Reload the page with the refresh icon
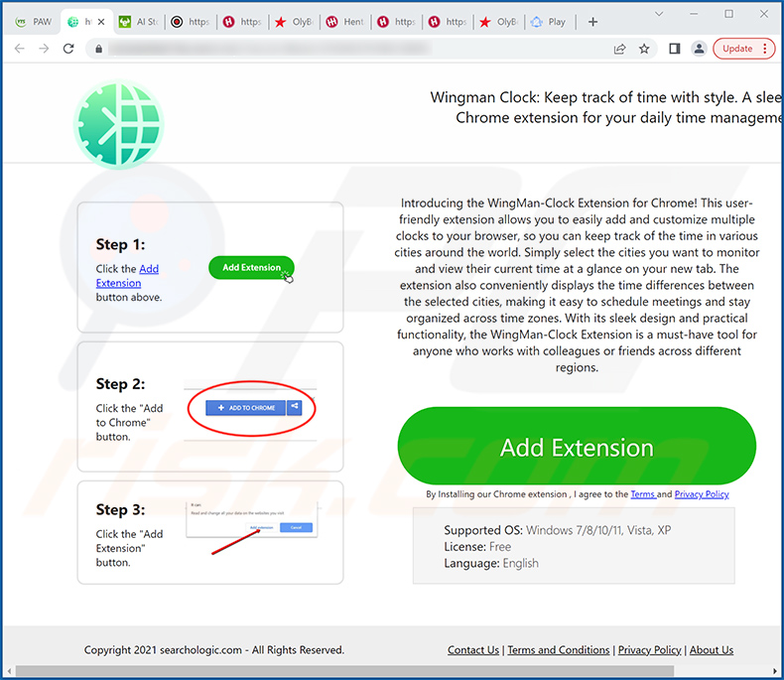Viewport: 784px width, 680px height. (x=68, y=49)
